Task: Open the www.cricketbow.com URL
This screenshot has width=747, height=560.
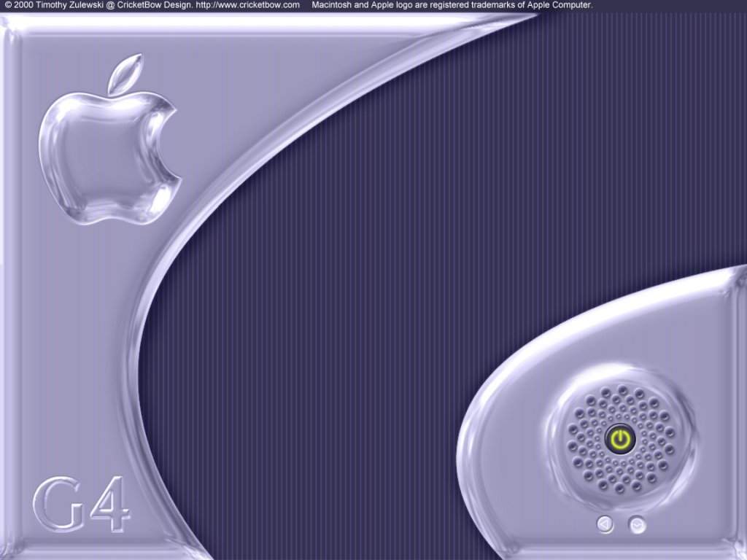Action: [247, 5]
